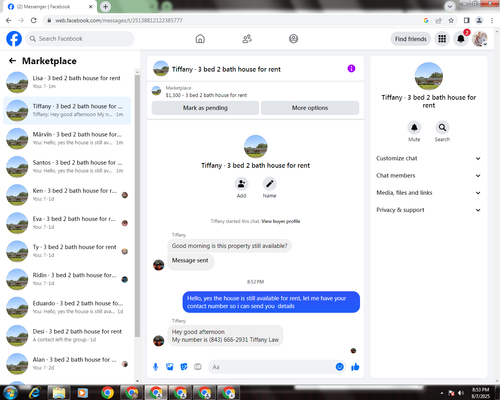
Task: Open Internet Explorer from the taskbar
Action: click(34, 393)
